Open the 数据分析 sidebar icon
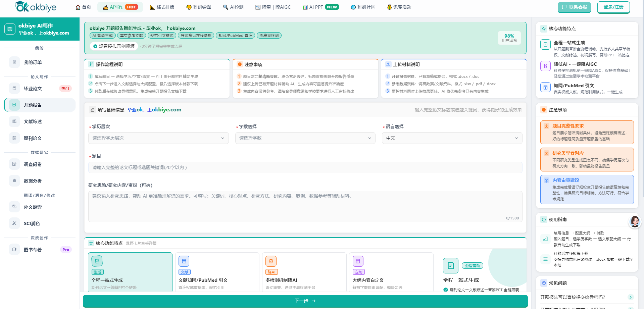This screenshot has height=309, width=644. 14,181
